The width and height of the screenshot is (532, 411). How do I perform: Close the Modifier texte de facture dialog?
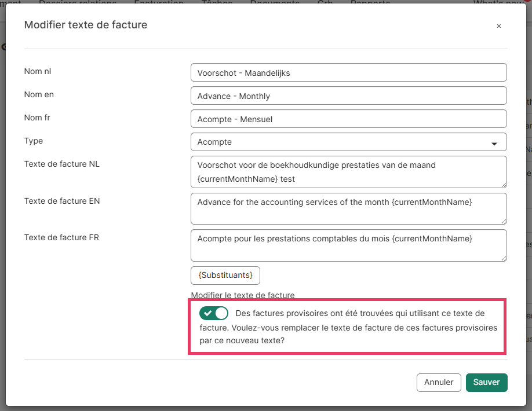coord(498,26)
